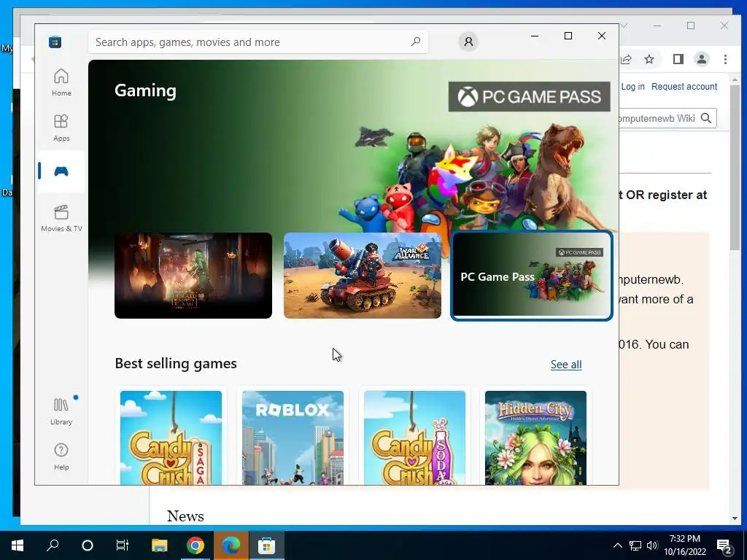Click the Microsoft Store logo icon
This screenshot has height=560, width=747.
coord(55,42)
